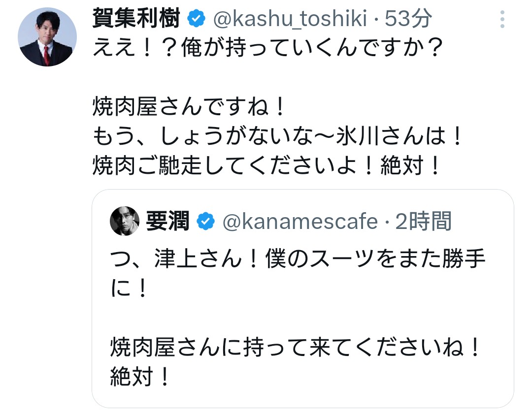Click quoted line 焼肉屋さんに持って来てくださいね！

click(x=295, y=348)
